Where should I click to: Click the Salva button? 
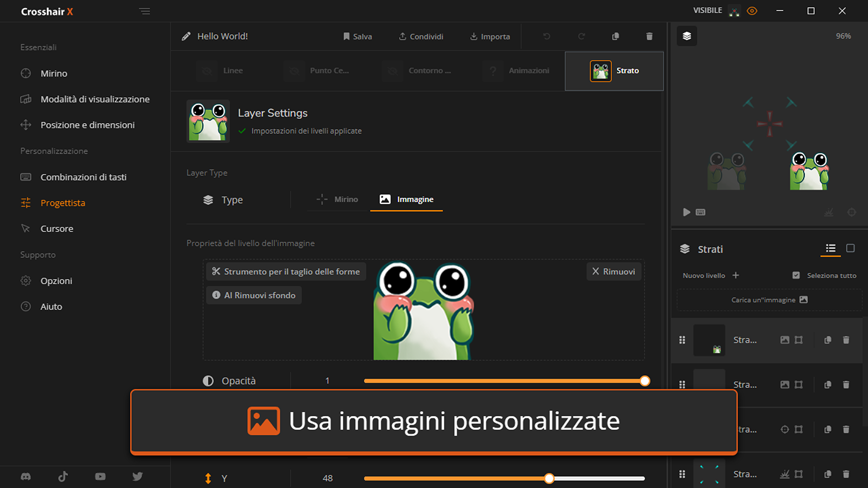tap(357, 36)
